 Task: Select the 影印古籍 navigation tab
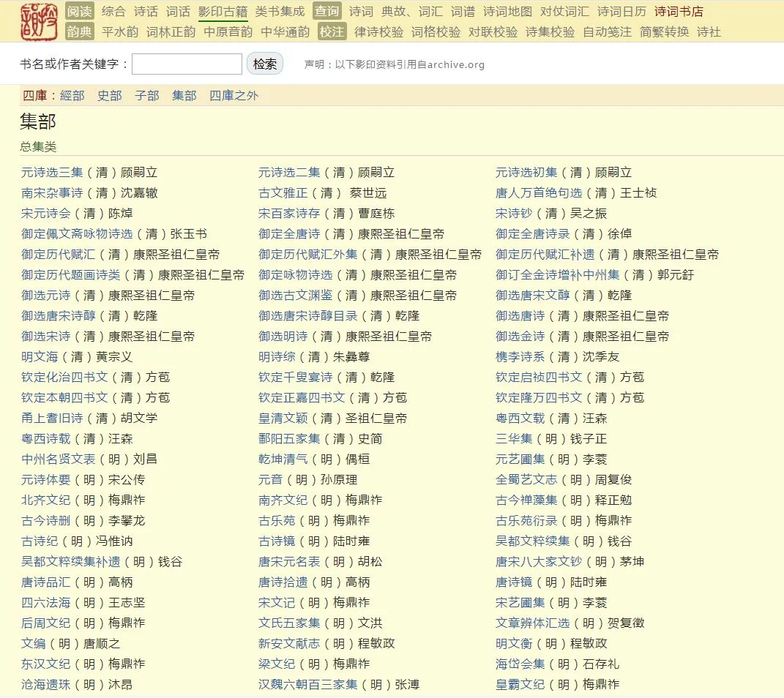pos(223,11)
